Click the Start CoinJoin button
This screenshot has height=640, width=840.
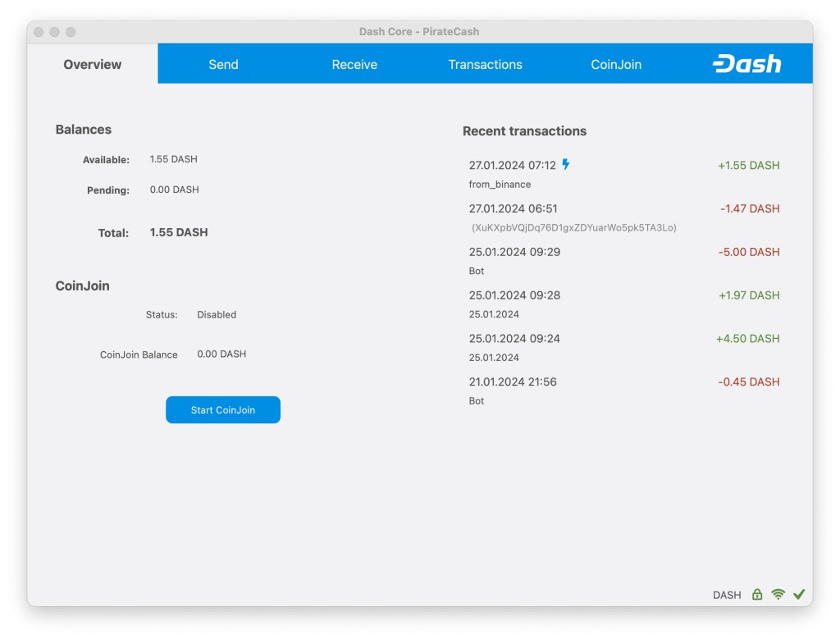[223, 409]
